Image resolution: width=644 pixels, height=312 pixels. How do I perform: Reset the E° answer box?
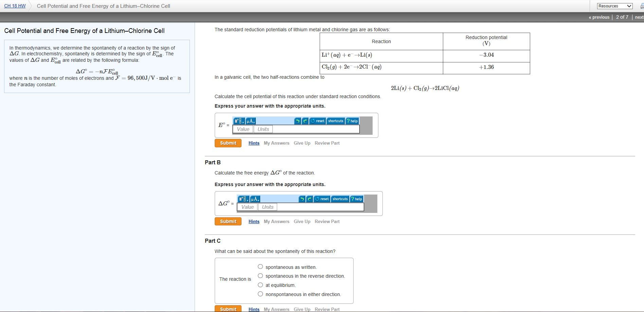[x=318, y=121]
